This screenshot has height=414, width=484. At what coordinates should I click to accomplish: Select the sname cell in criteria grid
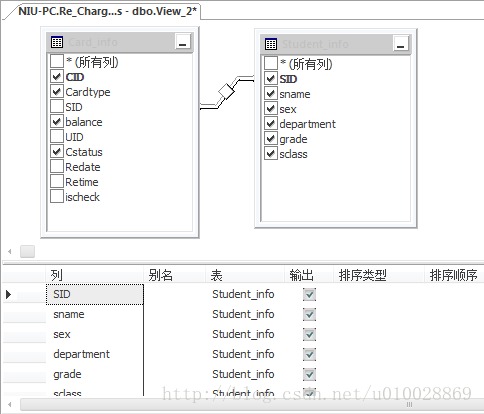[95, 314]
